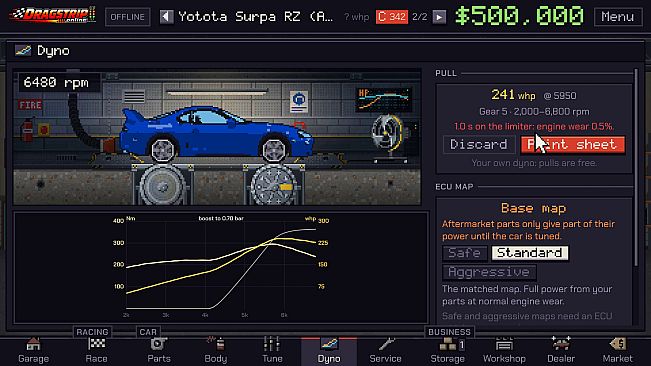Click the limiter engine wear warning
The image size is (651, 366).
tap(534, 126)
